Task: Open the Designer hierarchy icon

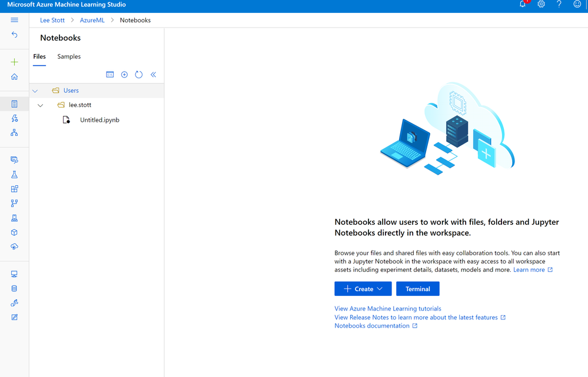Action: (x=14, y=133)
